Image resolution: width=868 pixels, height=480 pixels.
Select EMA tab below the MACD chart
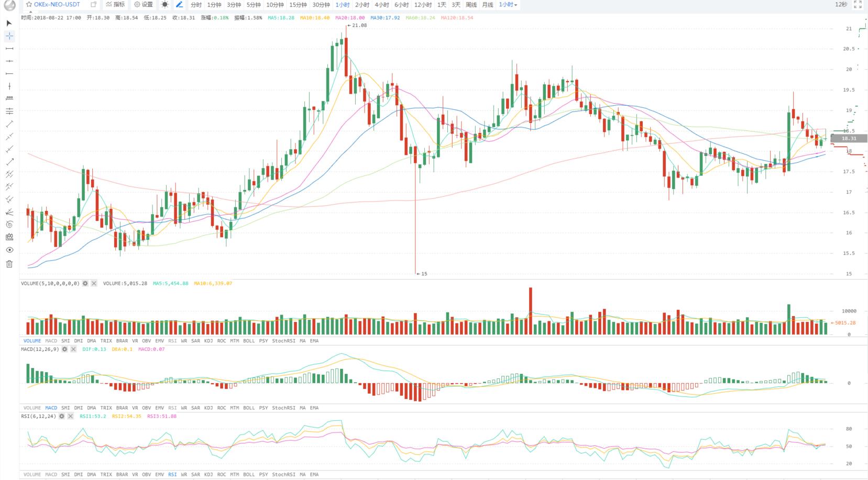(314, 408)
